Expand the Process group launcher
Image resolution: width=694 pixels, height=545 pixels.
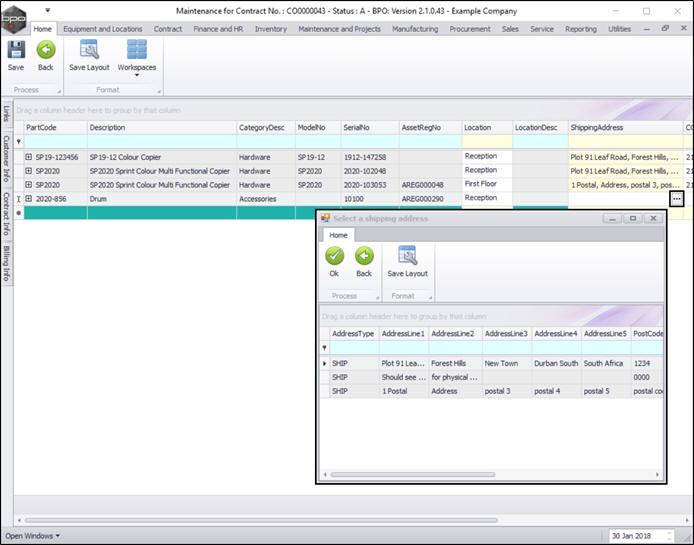[x=59, y=91]
